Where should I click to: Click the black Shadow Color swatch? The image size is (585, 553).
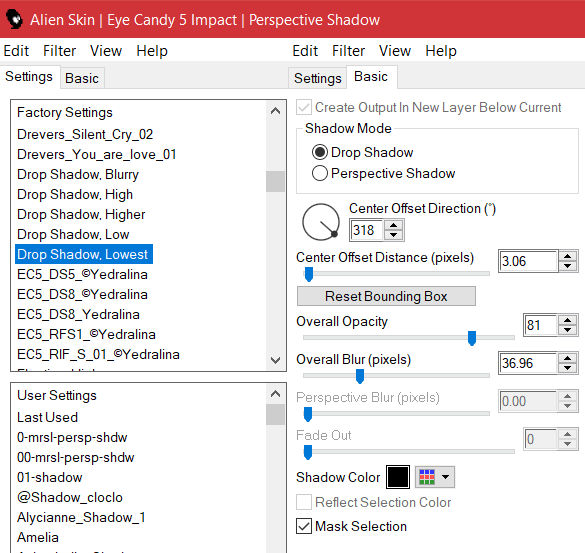point(398,477)
